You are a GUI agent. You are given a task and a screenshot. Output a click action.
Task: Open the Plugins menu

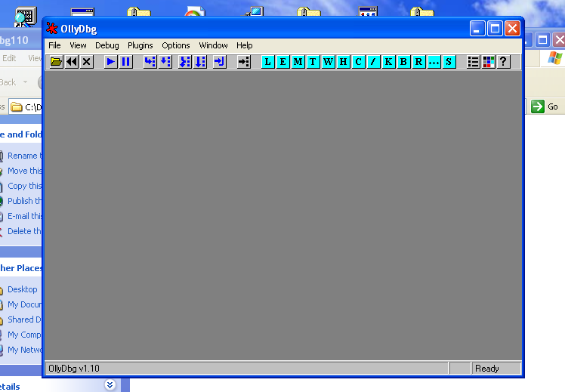(140, 45)
